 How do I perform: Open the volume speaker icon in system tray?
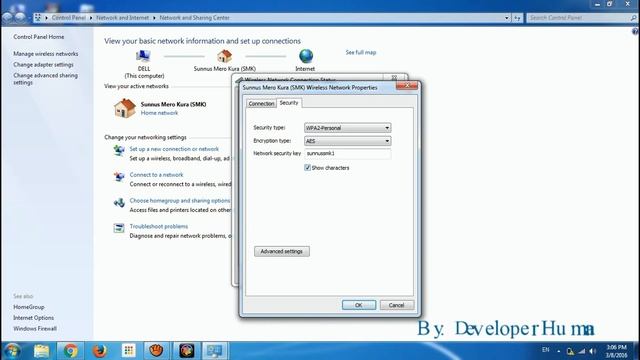593,351
